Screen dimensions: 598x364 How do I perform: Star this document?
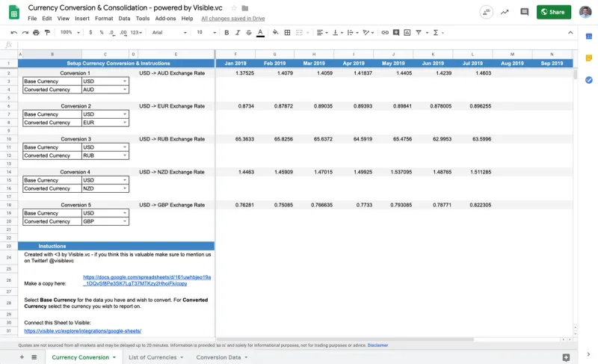pos(234,8)
